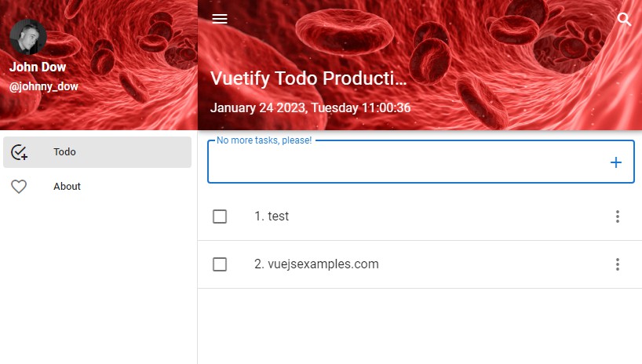Click the plus icon to add task
The image size is (642, 364).
616,162
